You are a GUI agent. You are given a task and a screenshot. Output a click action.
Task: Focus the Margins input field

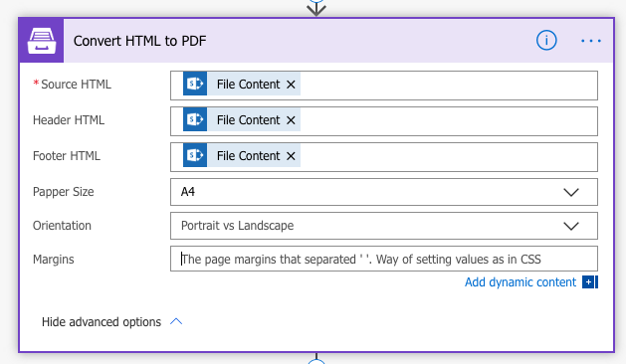[x=384, y=259]
